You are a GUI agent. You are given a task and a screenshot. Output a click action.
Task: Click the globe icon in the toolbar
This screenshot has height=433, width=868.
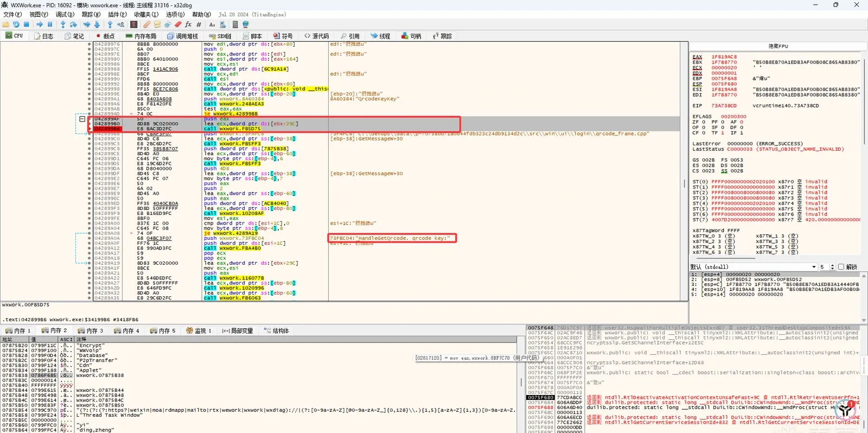point(246,24)
